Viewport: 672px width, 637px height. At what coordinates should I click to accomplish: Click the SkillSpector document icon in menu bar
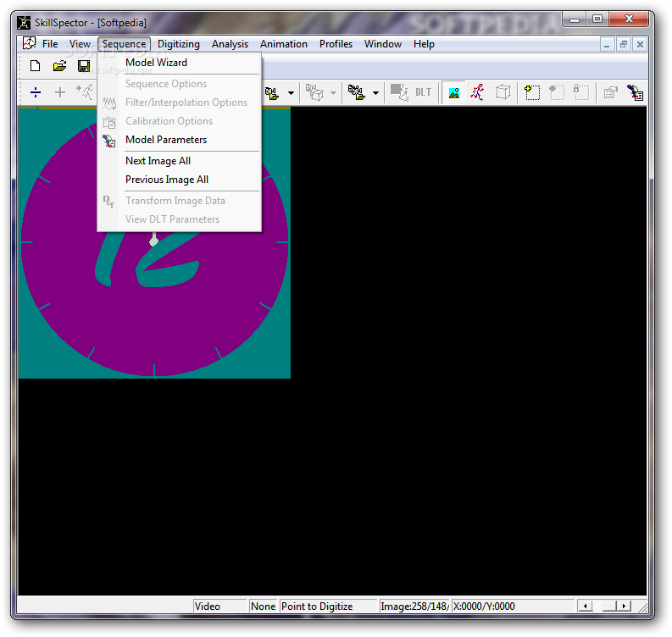pyautogui.click(x=29, y=43)
